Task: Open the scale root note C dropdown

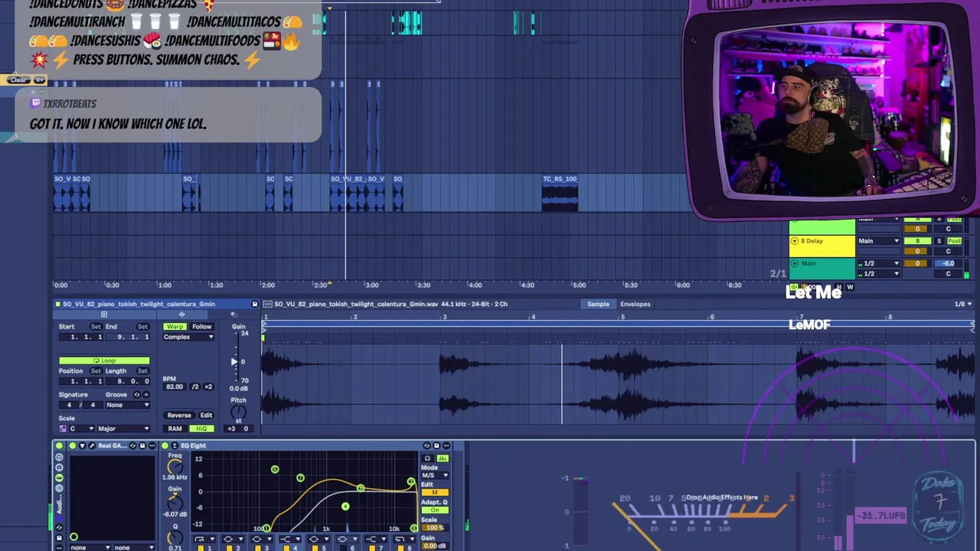Action: (x=81, y=429)
